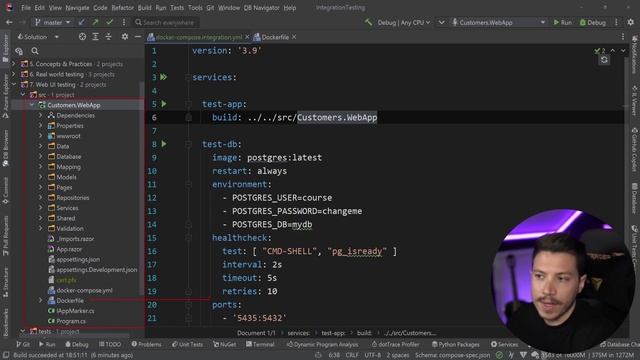Expand the 5. Concepts & Practices folder

coord(14,64)
